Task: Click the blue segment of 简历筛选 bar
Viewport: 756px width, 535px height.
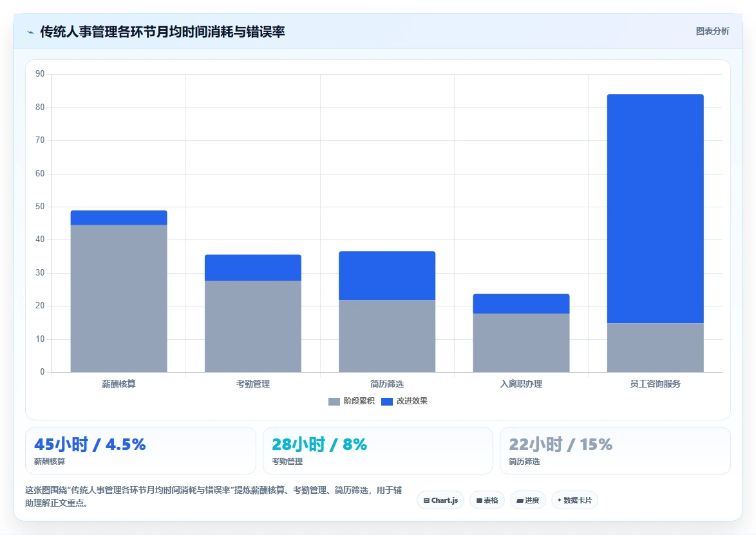Action: 387,276
